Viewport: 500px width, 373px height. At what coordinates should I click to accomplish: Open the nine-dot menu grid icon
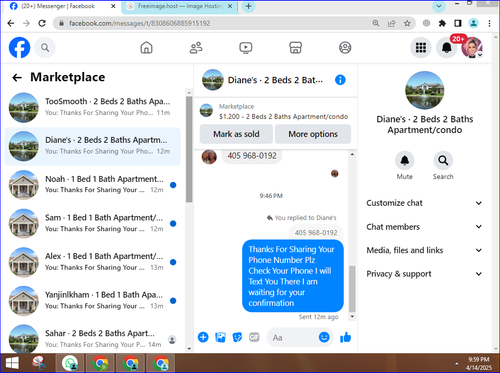[421, 48]
